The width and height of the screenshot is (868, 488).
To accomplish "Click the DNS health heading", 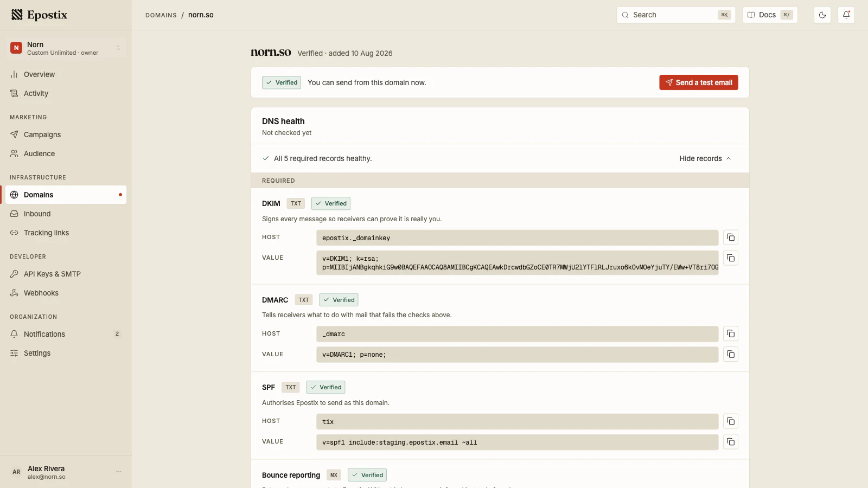I will pyautogui.click(x=283, y=121).
